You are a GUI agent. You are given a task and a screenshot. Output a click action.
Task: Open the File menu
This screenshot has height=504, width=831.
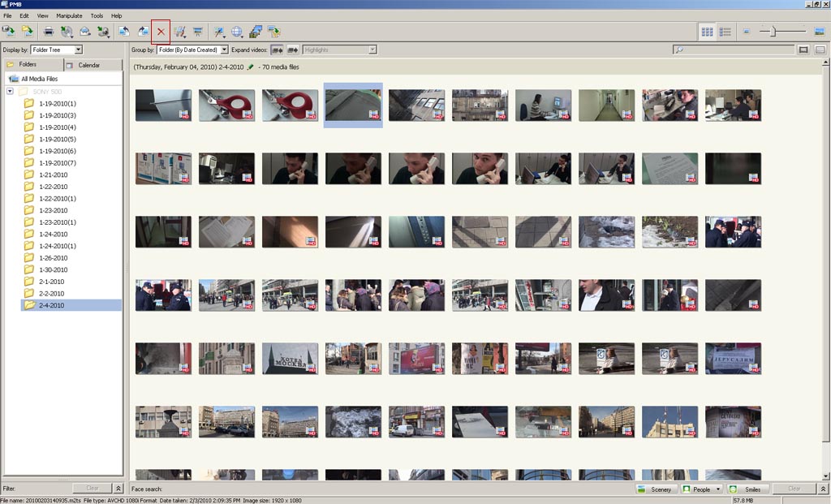(x=7, y=16)
